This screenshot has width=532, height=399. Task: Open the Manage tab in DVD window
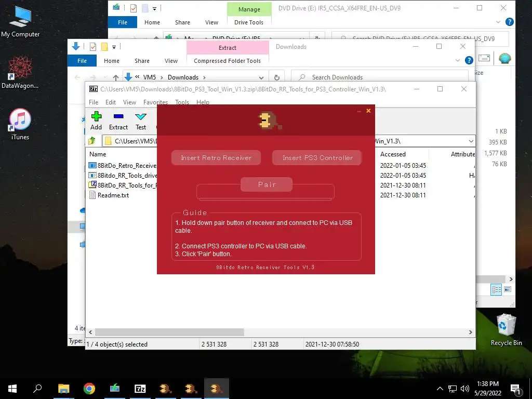[249, 9]
